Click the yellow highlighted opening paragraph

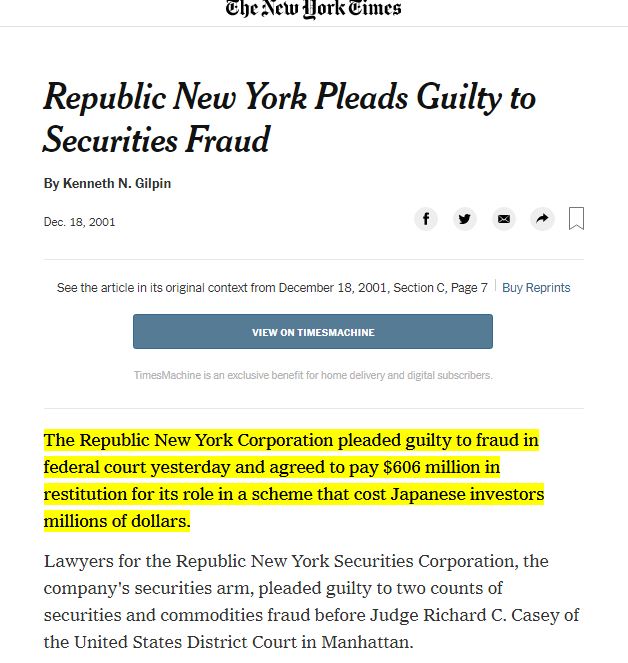point(293,480)
